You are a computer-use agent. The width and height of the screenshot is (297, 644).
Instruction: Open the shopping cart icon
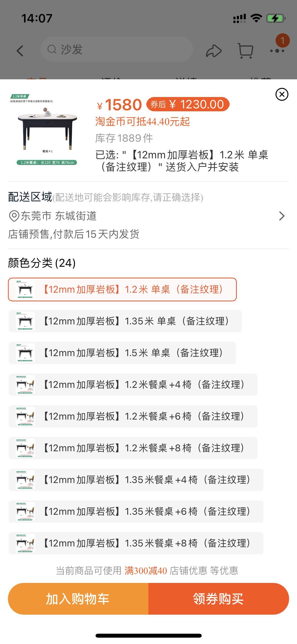point(246,51)
